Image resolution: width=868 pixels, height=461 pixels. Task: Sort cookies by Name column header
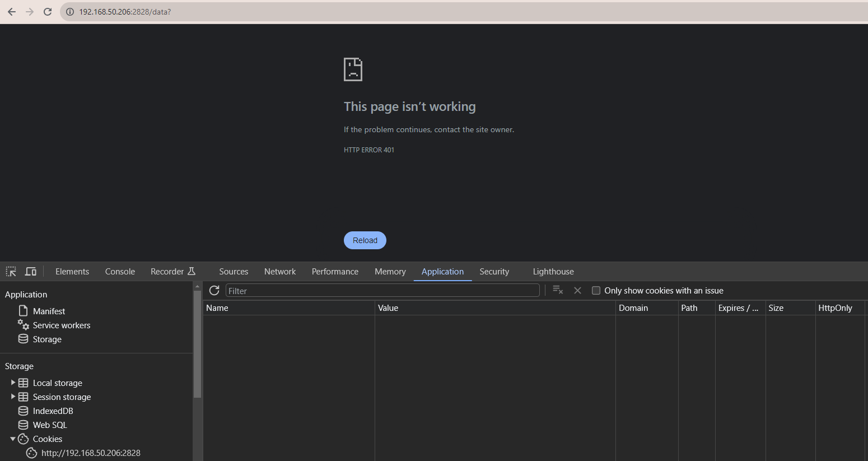coord(288,308)
